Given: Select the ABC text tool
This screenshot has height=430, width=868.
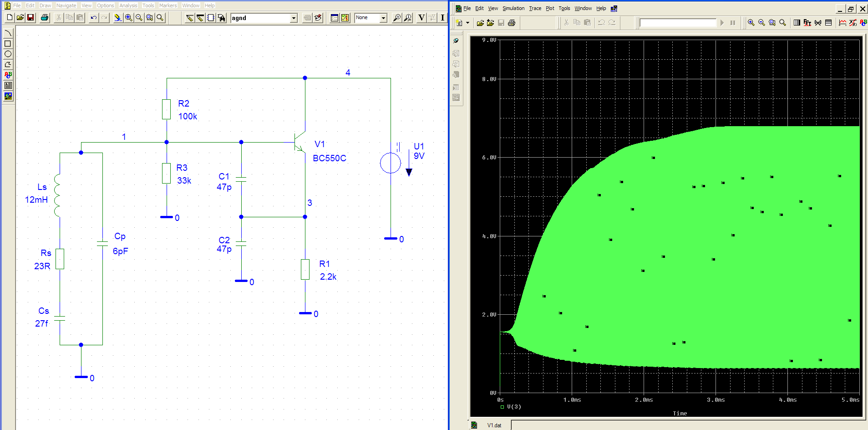Looking at the screenshot, I should (8, 75).
